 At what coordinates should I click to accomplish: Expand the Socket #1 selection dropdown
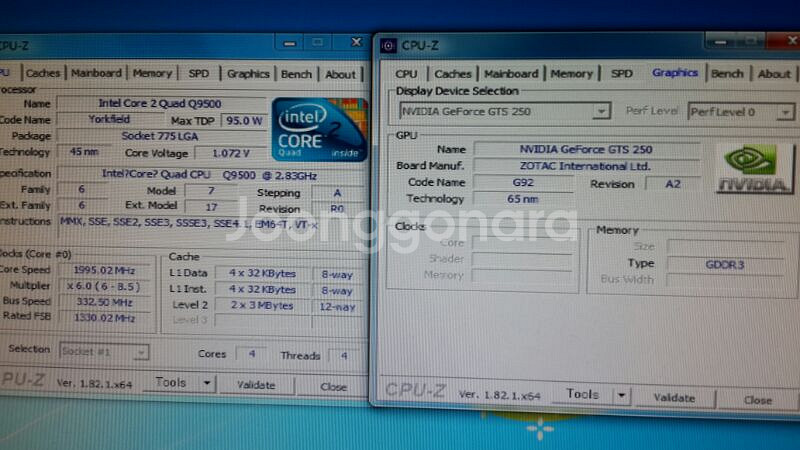click(141, 352)
